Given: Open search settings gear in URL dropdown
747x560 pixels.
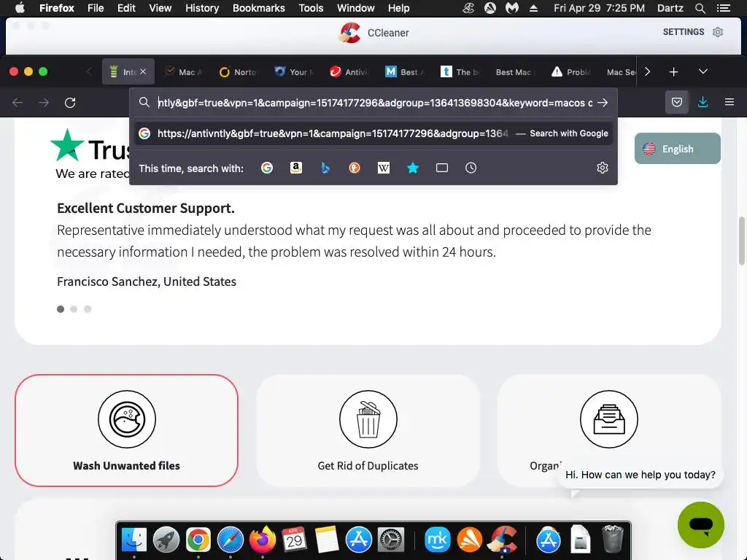Looking at the screenshot, I should [x=602, y=168].
